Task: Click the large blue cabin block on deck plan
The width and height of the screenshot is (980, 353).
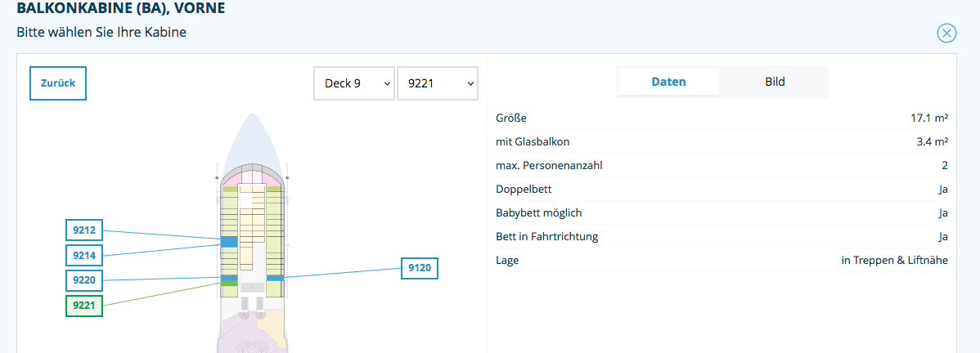Action: [x=228, y=242]
